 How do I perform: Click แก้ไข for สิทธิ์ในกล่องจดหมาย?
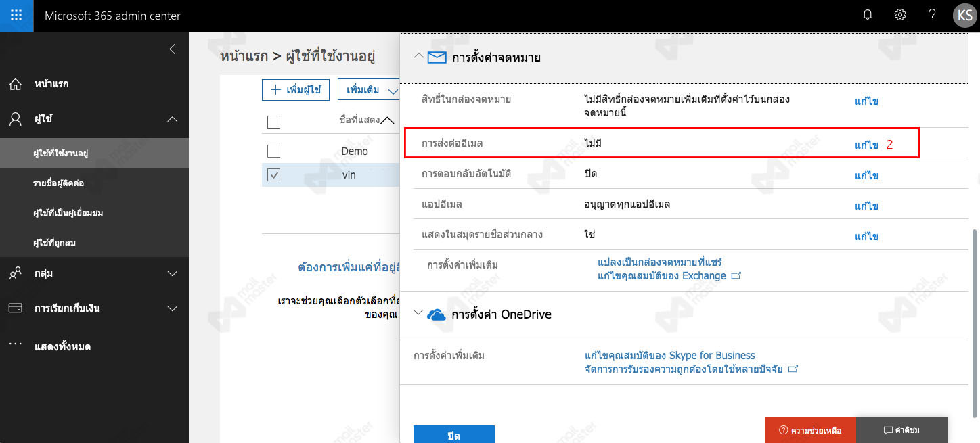(x=866, y=101)
